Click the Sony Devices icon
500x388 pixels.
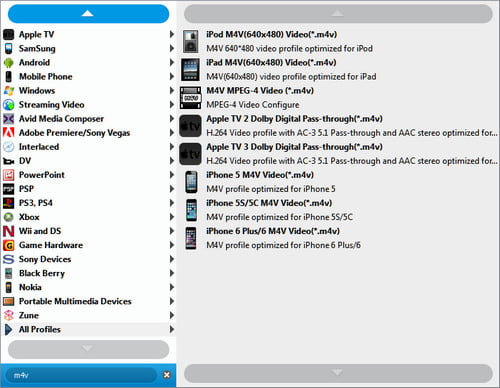tap(9, 259)
